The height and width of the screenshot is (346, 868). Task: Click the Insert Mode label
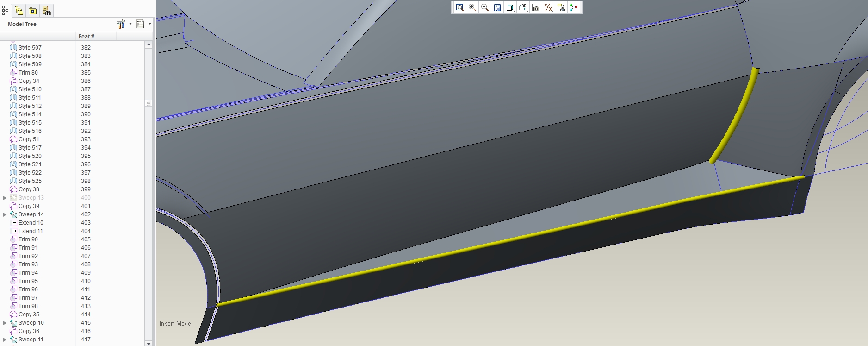coord(175,324)
